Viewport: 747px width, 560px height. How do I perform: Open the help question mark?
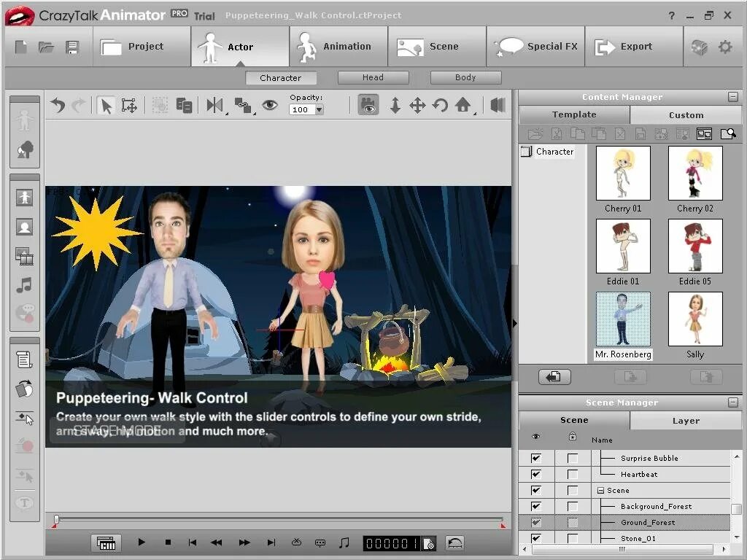click(672, 16)
